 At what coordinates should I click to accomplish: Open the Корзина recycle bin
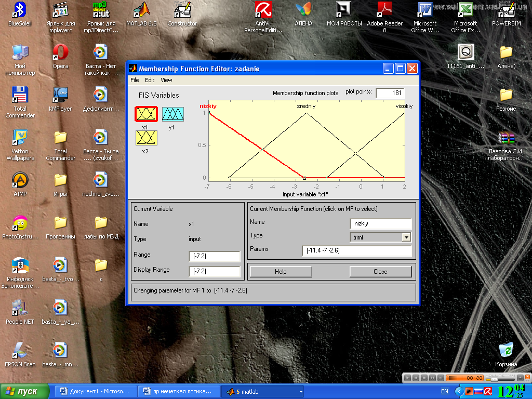[x=506, y=354]
